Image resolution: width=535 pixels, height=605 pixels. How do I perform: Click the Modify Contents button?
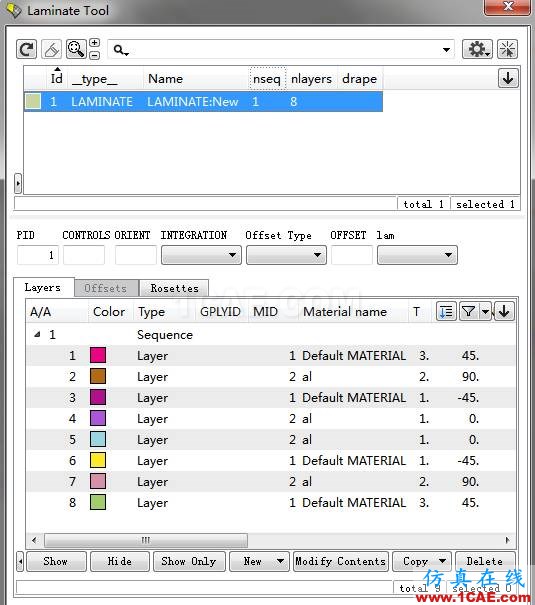(x=341, y=561)
